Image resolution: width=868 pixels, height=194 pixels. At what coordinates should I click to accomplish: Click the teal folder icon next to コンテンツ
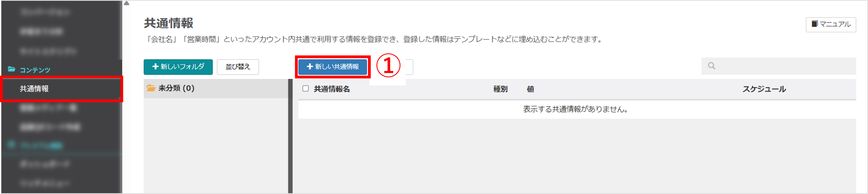[x=11, y=69]
